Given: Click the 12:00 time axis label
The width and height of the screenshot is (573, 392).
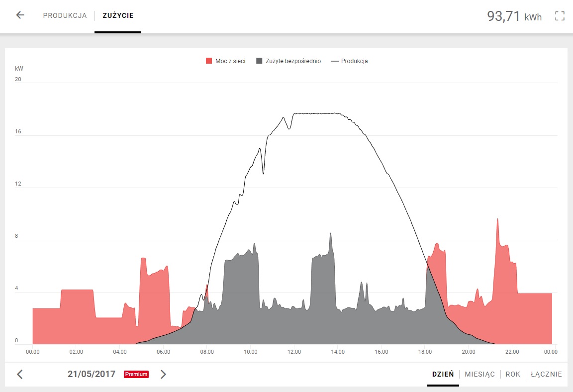Looking at the screenshot, I should 294,352.
